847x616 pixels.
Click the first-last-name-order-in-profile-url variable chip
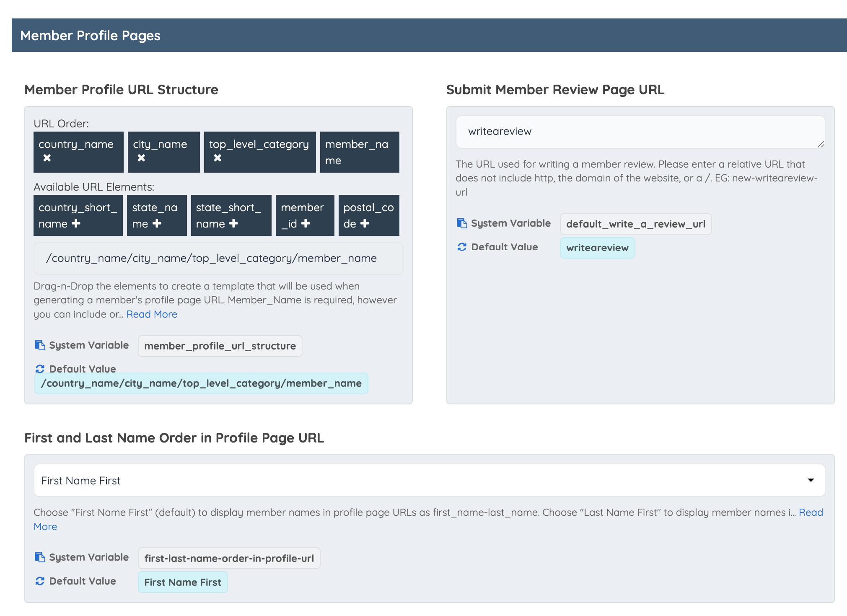229,558
